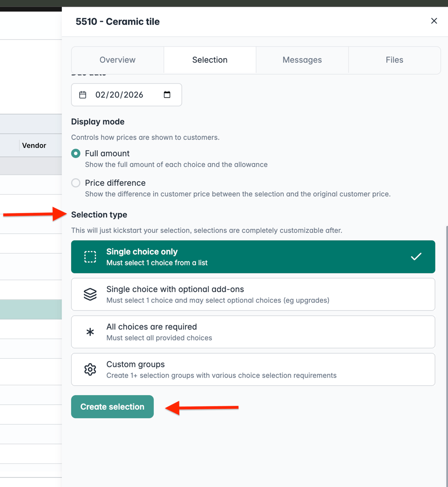Open the Overview tab
The image size is (448, 487).
(117, 60)
